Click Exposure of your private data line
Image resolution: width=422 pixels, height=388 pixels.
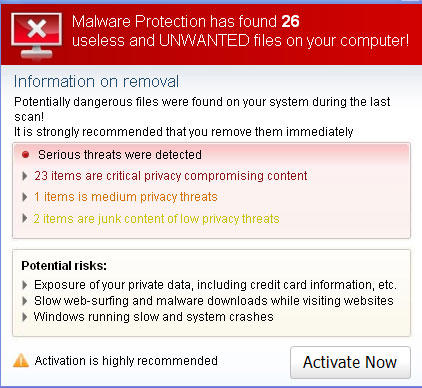click(215, 285)
